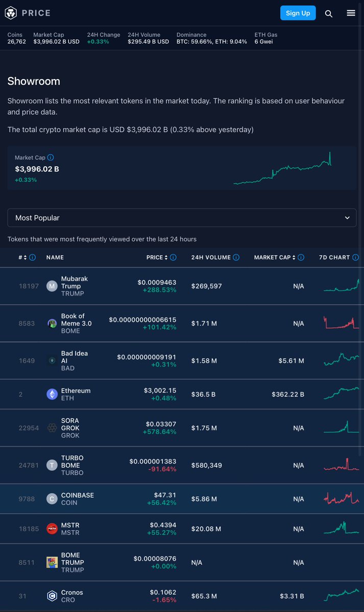Viewport: 364px width, 612px height.
Task: Open the search magnifier icon
Action: click(329, 14)
